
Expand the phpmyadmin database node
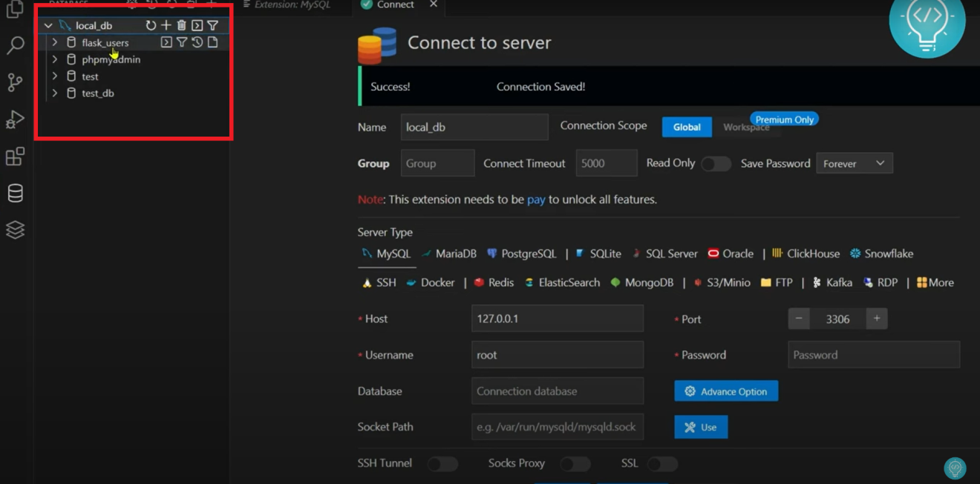(55, 59)
